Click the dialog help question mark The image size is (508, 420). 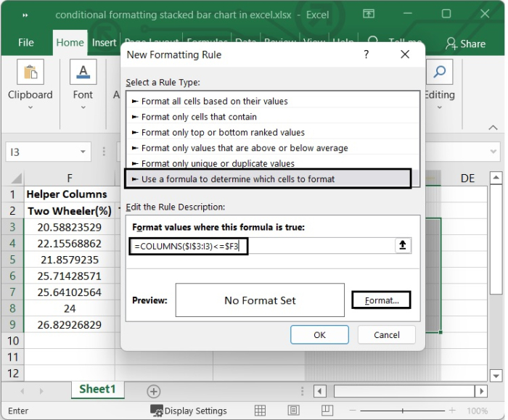click(366, 54)
